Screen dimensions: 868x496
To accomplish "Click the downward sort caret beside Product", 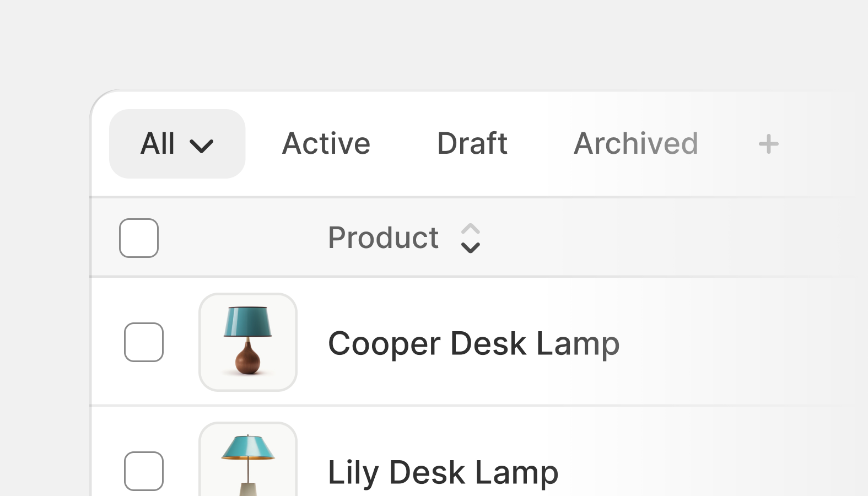I will pos(470,248).
